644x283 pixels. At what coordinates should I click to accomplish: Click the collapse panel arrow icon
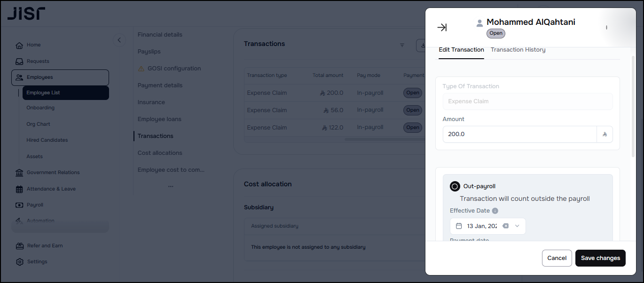[442, 28]
